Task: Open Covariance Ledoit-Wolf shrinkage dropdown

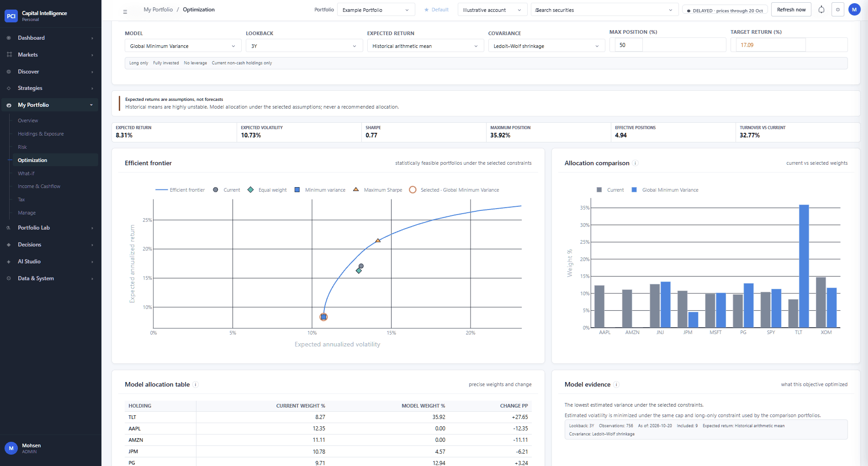Action: pyautogui.click(x=546, y=46)
